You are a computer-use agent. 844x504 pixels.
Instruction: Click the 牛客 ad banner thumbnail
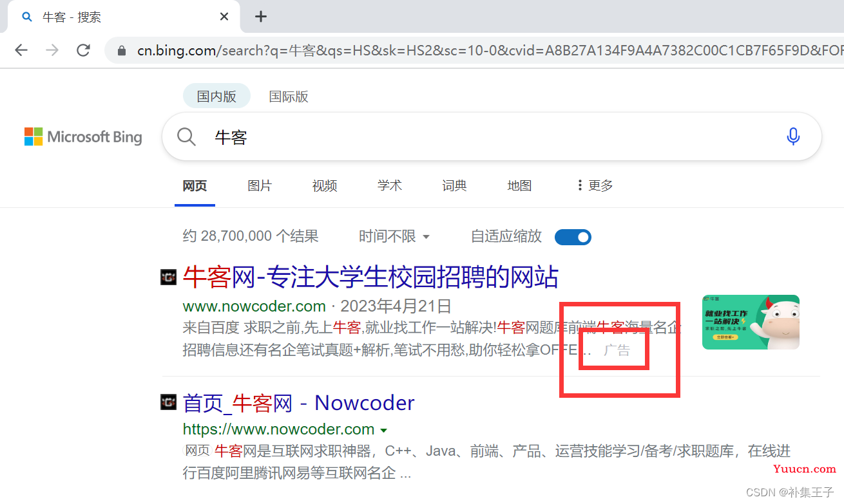tap(751, 322)
